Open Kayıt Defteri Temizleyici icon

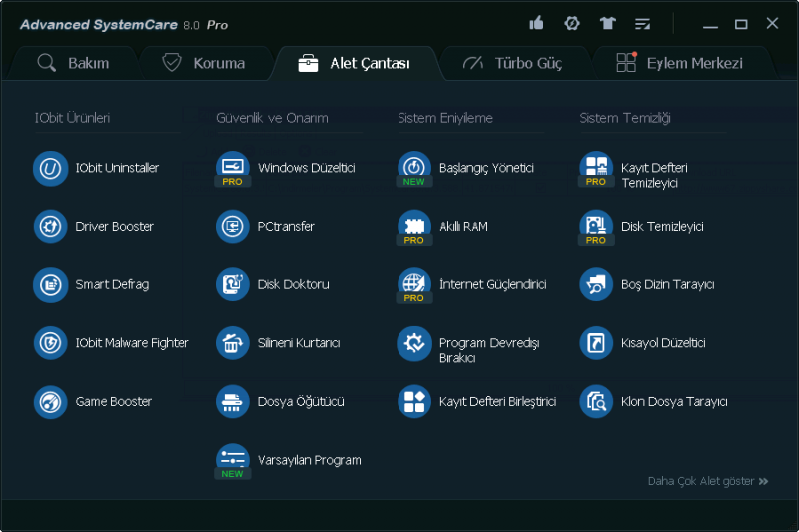596,169
